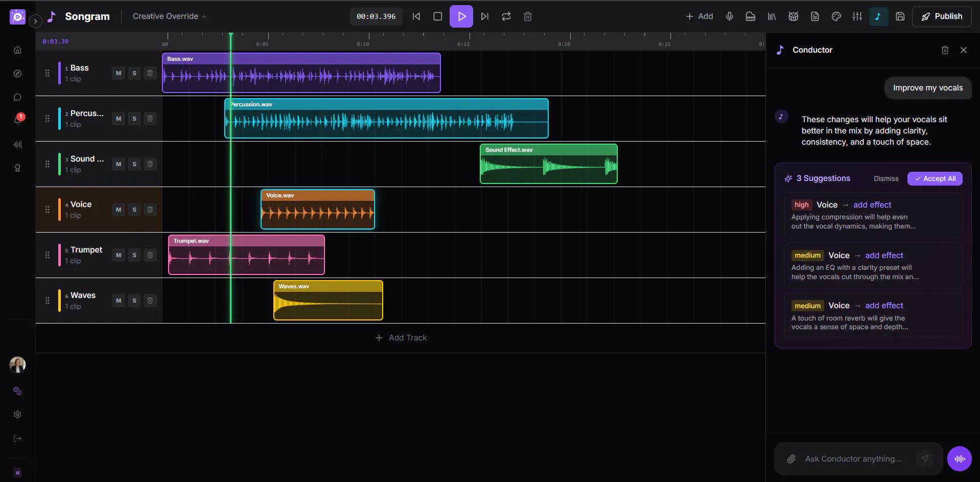Open the sound library icon
The width and height of the screenshot is (980, 482).
pos(772,16)
